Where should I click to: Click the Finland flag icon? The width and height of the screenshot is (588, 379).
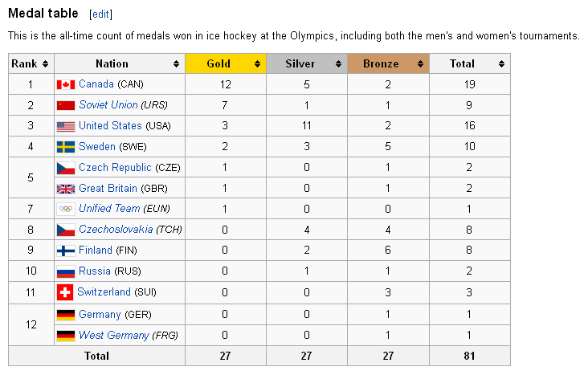65,251
